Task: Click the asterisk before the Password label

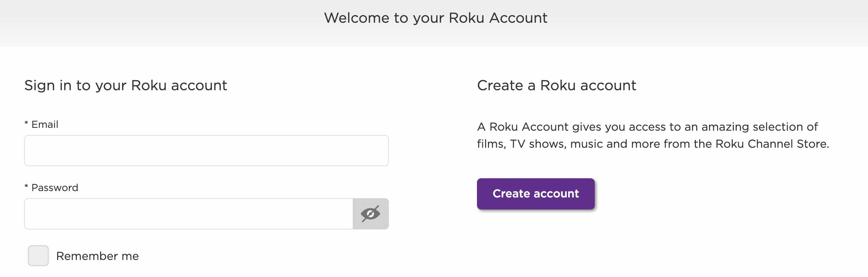Action: [26, 187]
